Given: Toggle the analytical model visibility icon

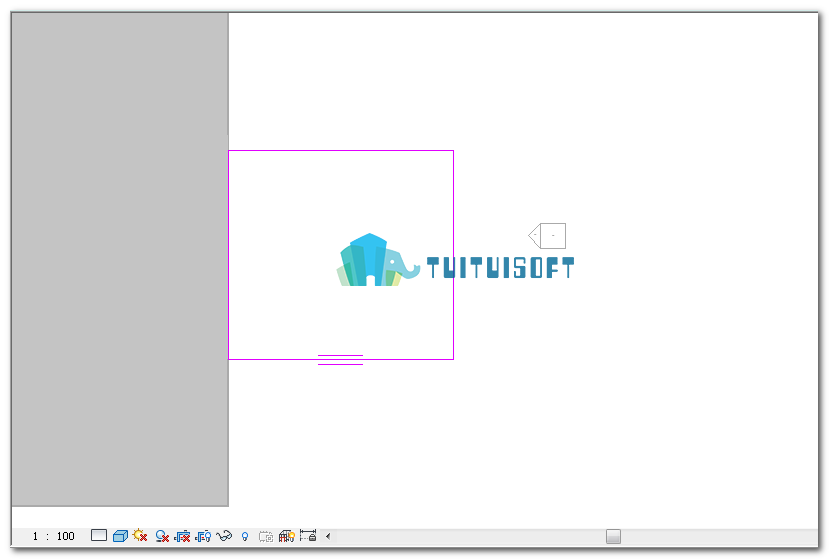Looking at the screenshot, I should coord(287,536).
